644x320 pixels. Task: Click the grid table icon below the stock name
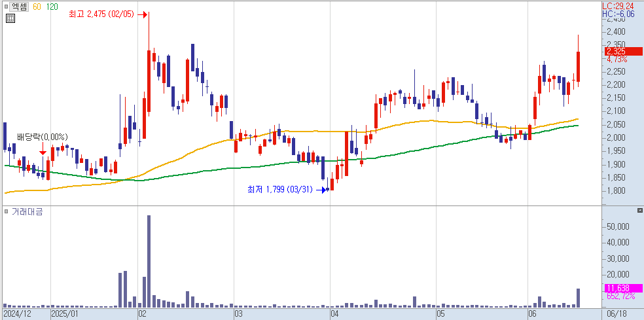(x=10, y=18)
